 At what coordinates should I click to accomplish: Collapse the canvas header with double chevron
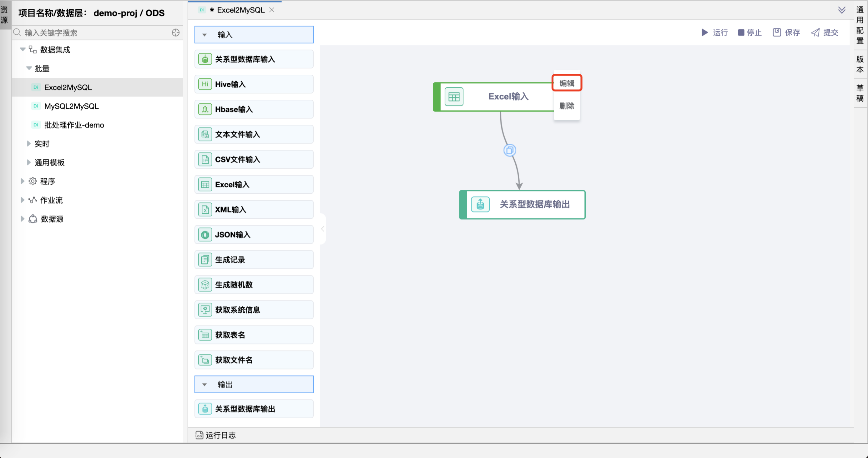click(x=842, y=10)
